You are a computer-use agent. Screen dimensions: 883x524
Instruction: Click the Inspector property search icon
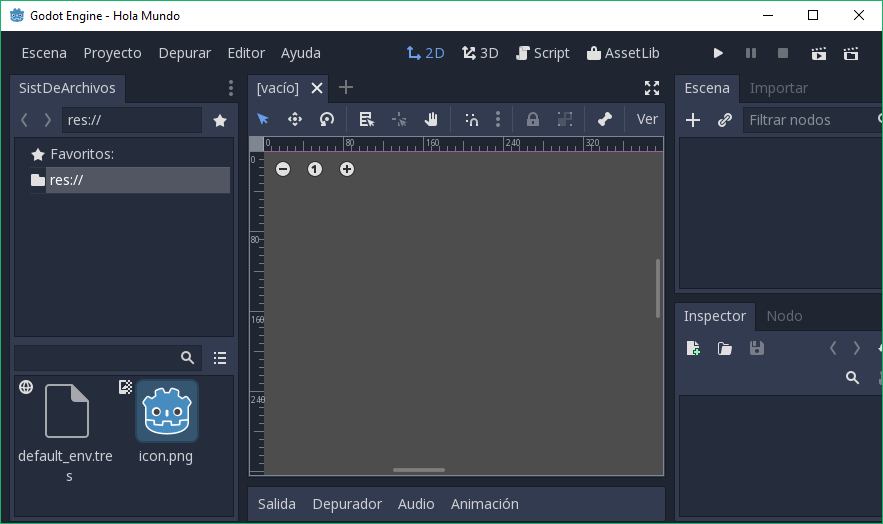[852, 378]
